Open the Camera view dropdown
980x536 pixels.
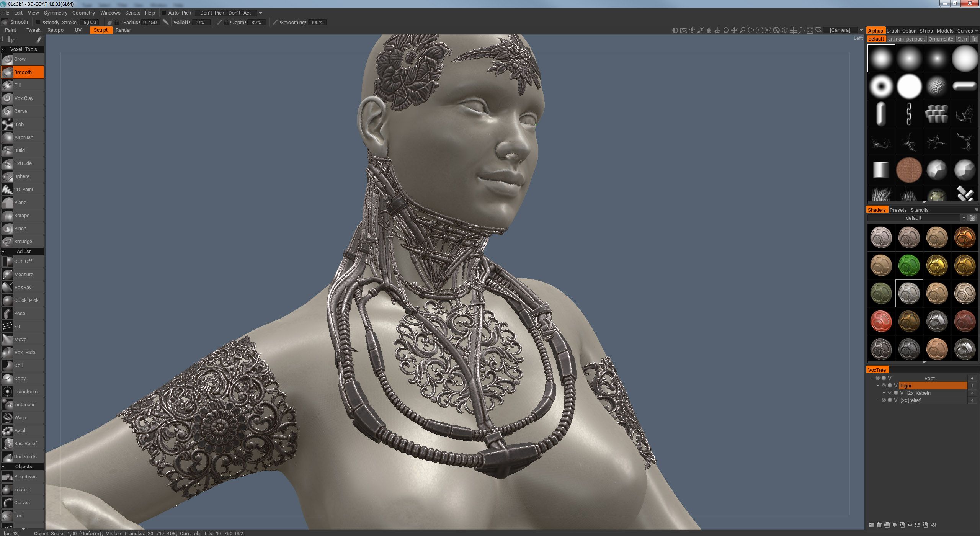843,30
